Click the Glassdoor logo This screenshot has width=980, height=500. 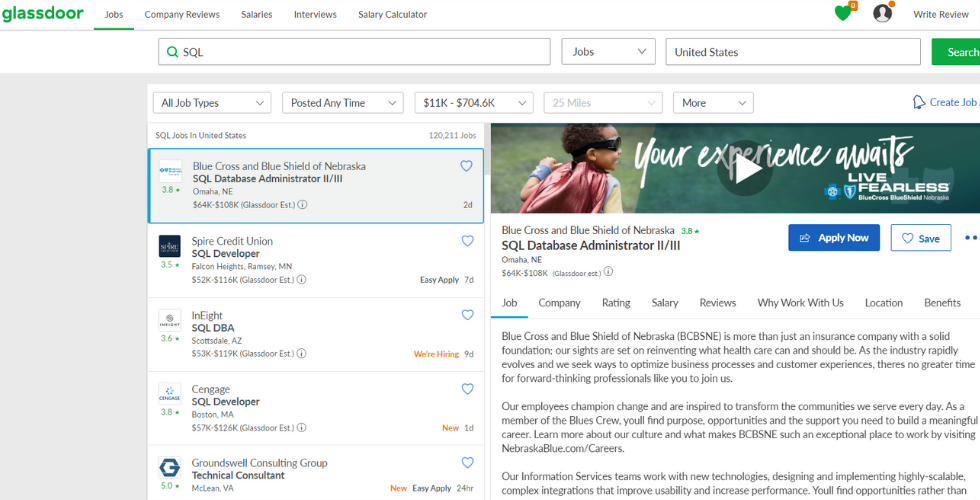pyautogui.click(x=42, y=14)
